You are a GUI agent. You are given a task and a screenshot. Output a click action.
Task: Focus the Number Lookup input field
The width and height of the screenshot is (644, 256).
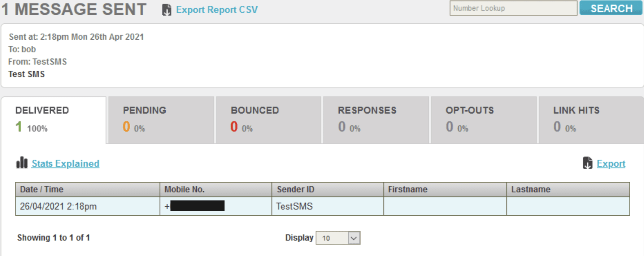(513, 8)
